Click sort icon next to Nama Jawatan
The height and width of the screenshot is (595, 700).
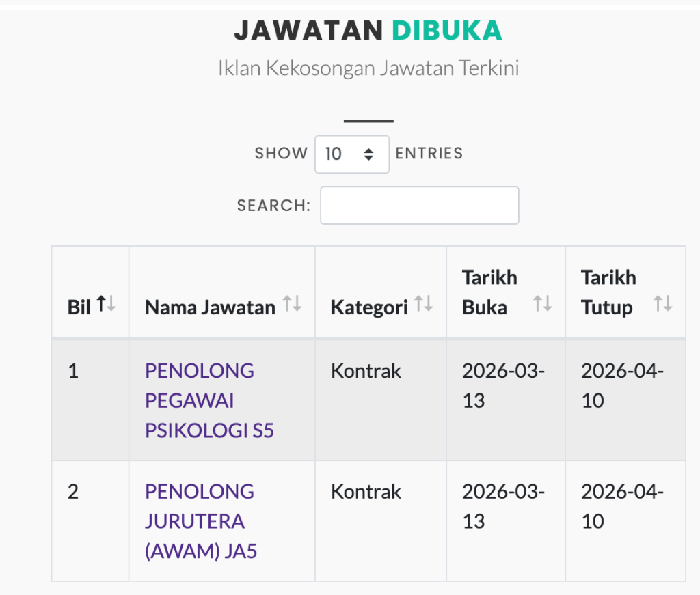pyautogui.click(x=293, y=305)
